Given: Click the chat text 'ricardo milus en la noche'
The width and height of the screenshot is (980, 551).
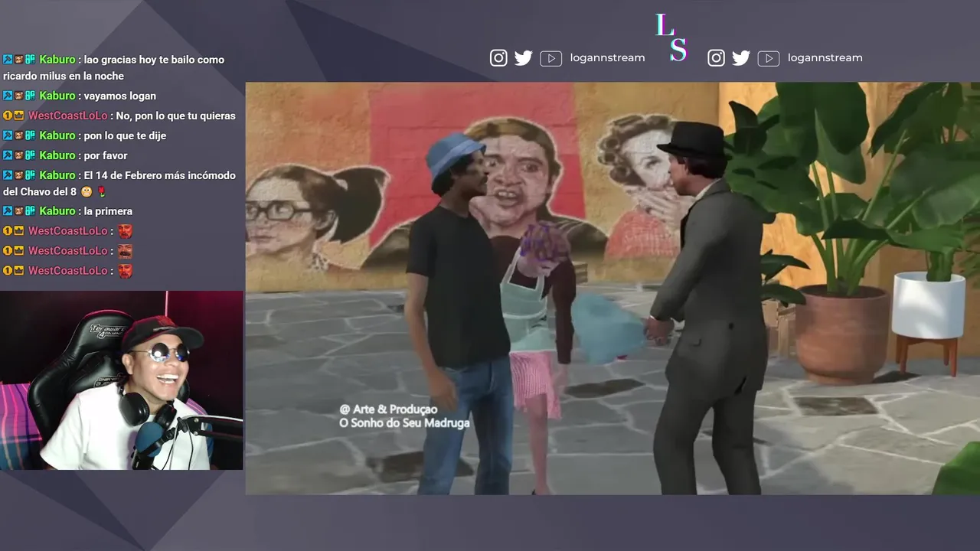Looking at the screenshot, I should (x=64, y=77).
